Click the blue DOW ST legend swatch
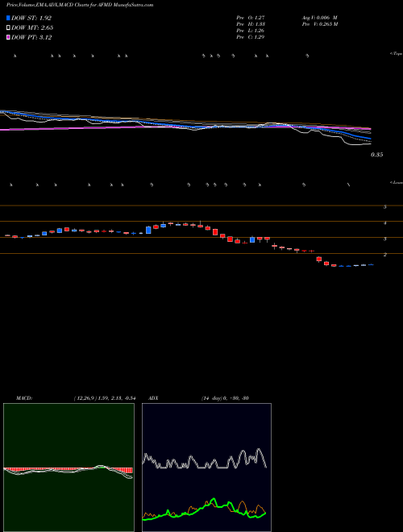 (x=8, y=18)
